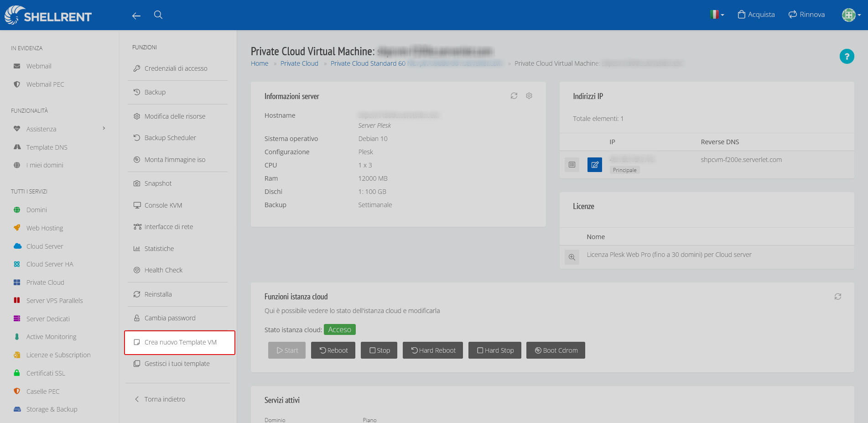Click the Hard Stop button
868x423 pixels.
tap(495, 350)
